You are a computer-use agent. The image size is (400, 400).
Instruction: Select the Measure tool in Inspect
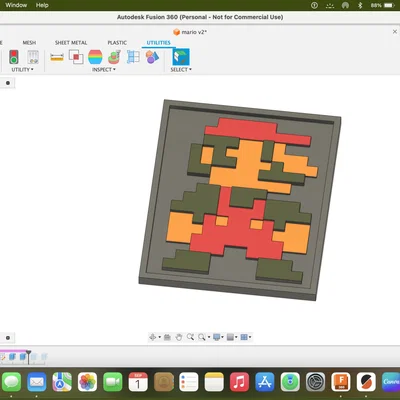[x=57, y=57]
